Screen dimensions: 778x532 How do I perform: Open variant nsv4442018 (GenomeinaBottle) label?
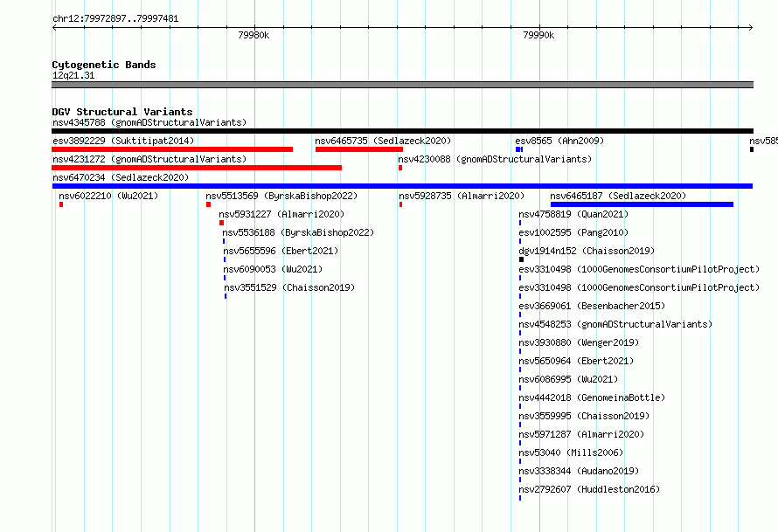pos(592,397)
